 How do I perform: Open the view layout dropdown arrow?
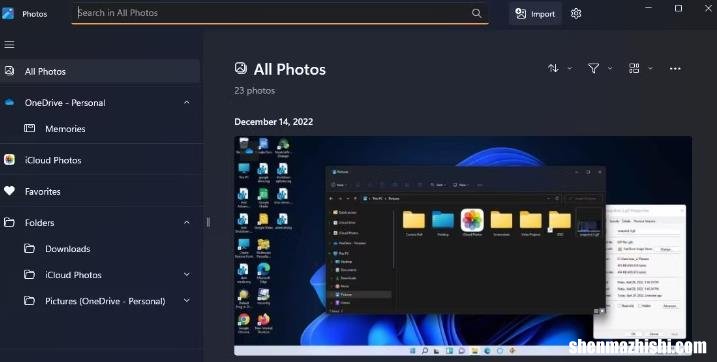(x=650, y=69)
